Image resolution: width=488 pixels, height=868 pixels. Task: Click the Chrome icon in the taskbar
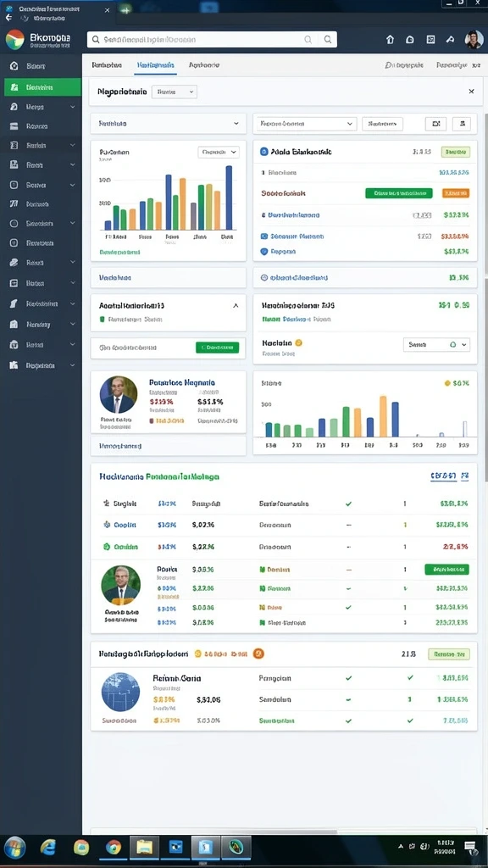point(114,847)
